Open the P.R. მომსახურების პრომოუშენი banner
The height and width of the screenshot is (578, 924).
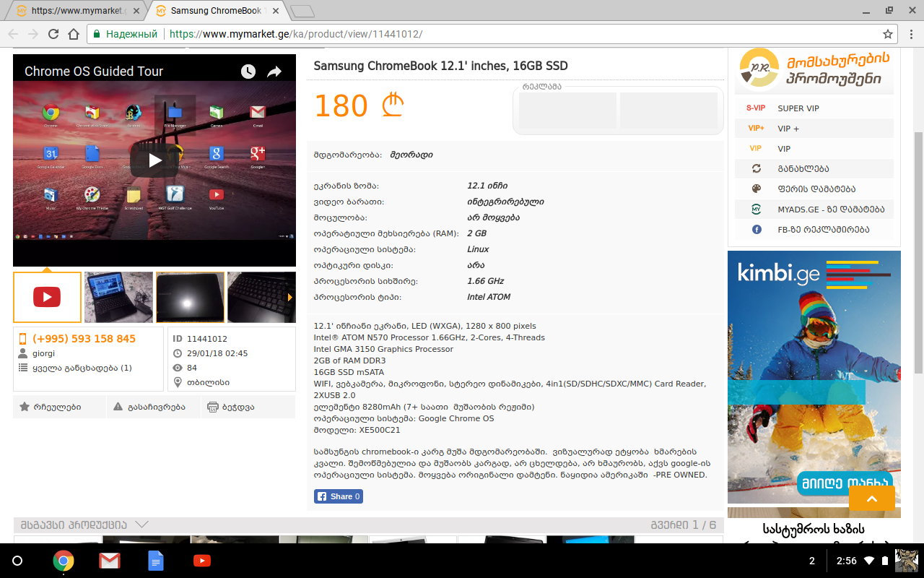pos(814,71)
